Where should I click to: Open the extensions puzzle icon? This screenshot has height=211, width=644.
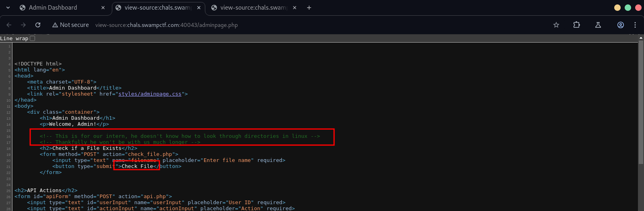pyautogui.click(x=576, y=25)
